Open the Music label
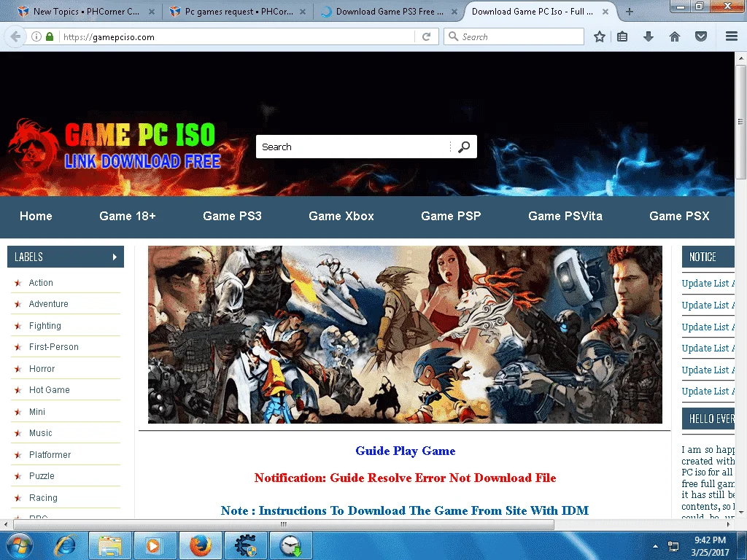Image resolution: width=747 pixels, height=560 pixels. [x=40, y=433]
